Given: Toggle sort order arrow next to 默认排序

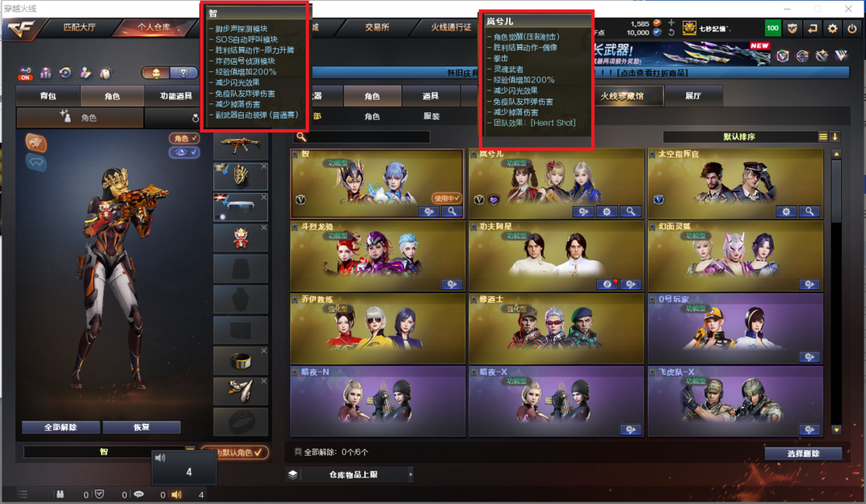Looking at the screenshot, I should point(835,137).
